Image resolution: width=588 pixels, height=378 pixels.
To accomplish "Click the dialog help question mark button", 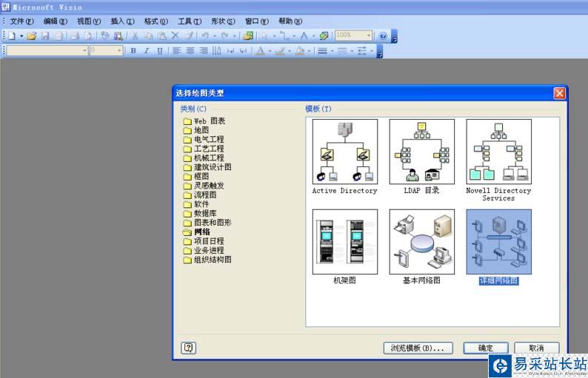I will 189,348.
